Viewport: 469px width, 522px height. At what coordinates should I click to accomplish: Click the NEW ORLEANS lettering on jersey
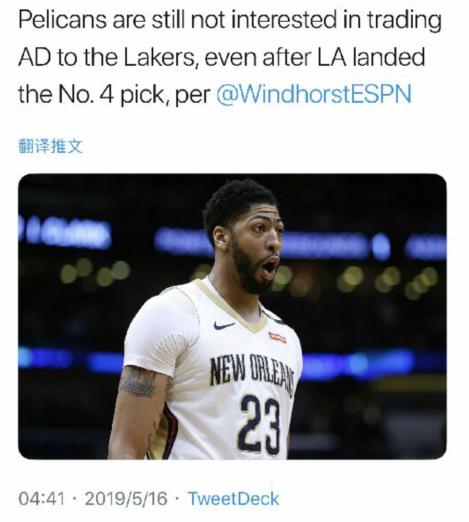tap(252, 373)
